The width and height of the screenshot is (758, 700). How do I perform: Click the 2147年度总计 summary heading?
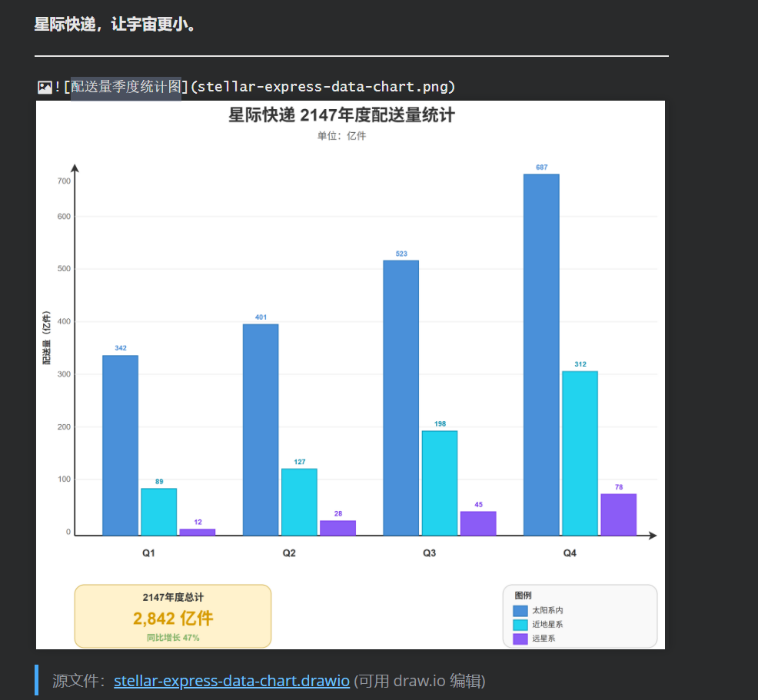[x=173, y=598]
